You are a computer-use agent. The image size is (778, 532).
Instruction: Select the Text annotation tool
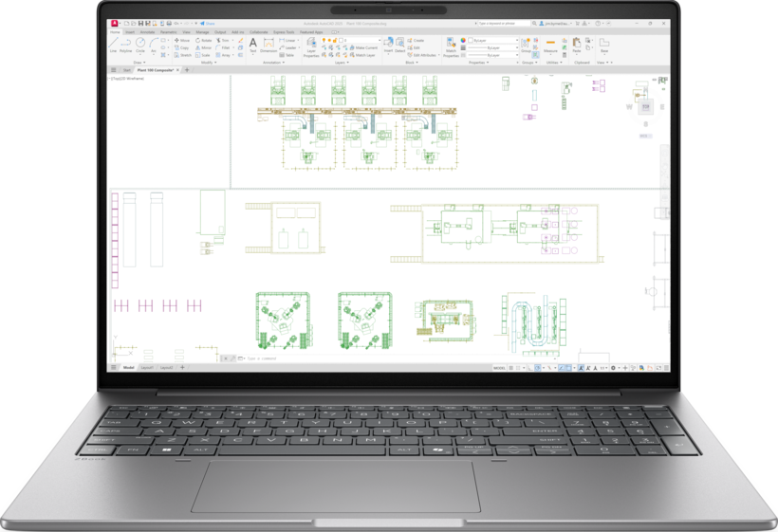[x=253, y=45]
